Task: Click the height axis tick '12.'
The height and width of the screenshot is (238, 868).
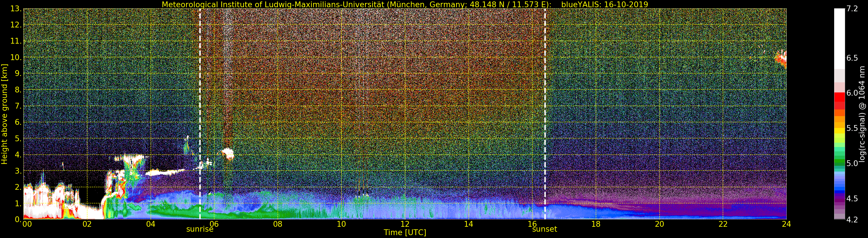Action: pyautogui.click(x=16, y=25)
